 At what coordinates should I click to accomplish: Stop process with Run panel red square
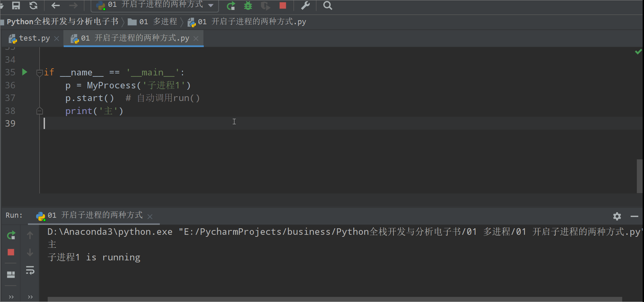[11, 252]
